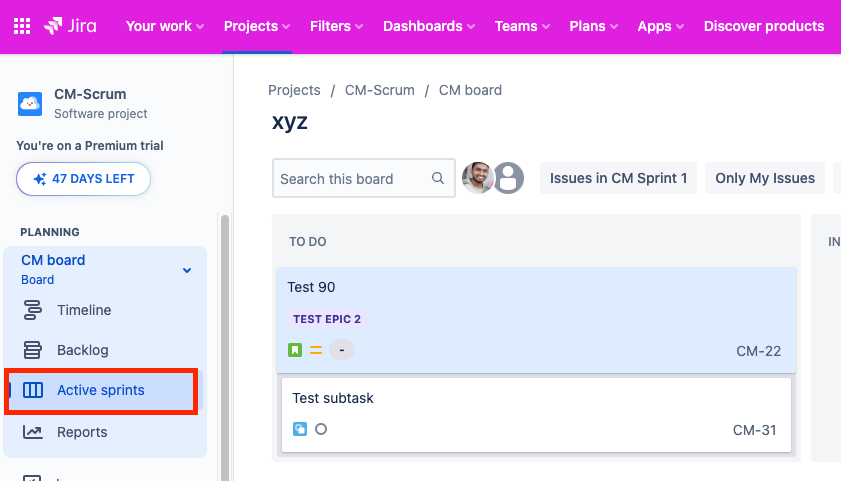Select the user photo avatar filter
Image resolution: width=841 pixels, height=481 pixels.
tap(478, 178)
